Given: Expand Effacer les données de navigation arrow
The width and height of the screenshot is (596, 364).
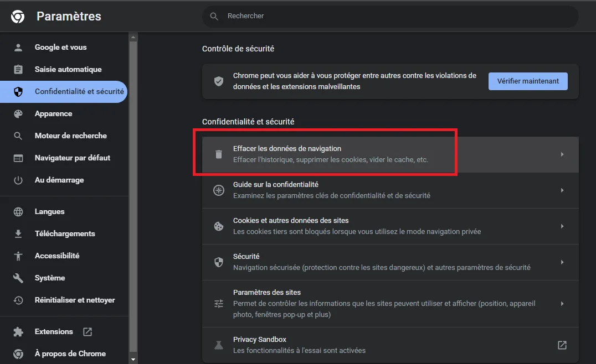Looking at the screenshot, I should 562,154.
